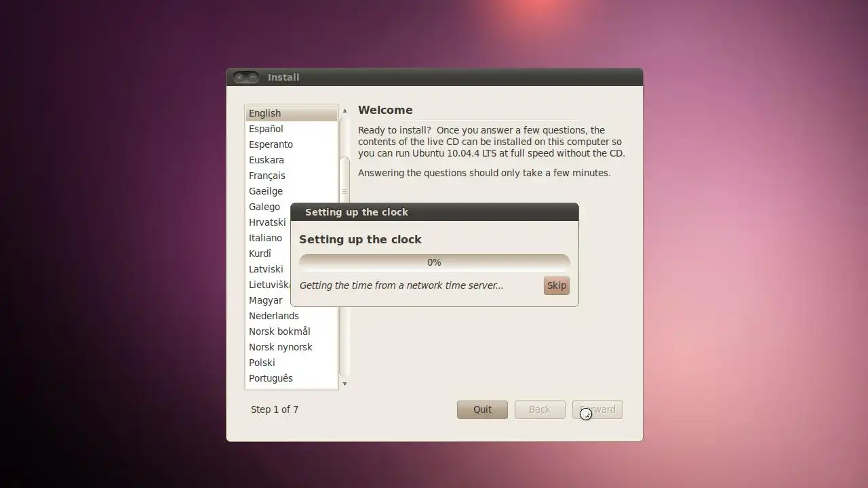Select Hrvatski language
868x488 pixels.
[268, 222]
